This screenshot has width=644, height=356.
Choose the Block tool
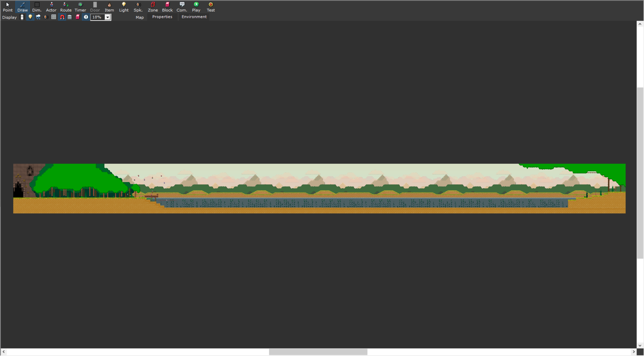tap(167, 7)
